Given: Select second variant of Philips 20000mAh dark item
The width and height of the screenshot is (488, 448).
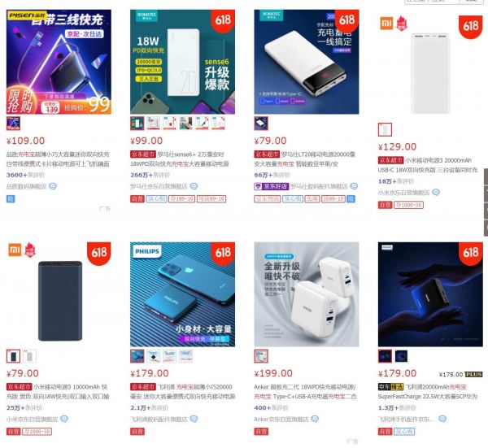Looking at the screenshot, I should [x=401, y=356].
